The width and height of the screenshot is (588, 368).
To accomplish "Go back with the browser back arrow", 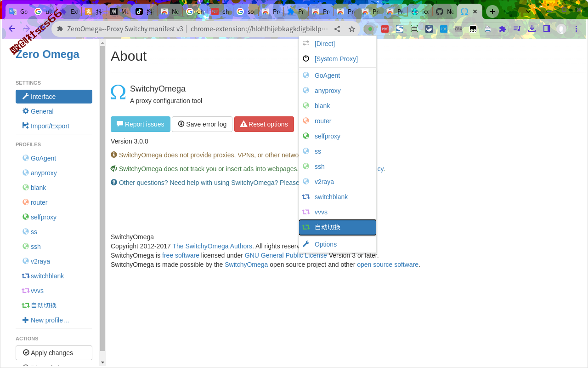I will [x=12, y=29].
